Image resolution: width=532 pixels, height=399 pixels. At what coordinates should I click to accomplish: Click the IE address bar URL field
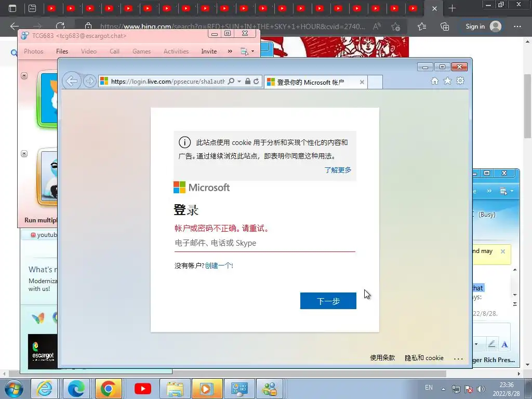[x=168, y=82]
